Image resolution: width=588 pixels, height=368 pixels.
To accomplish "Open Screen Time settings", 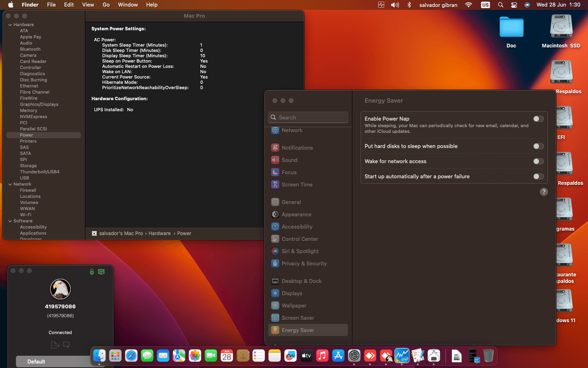I will 308,184.
